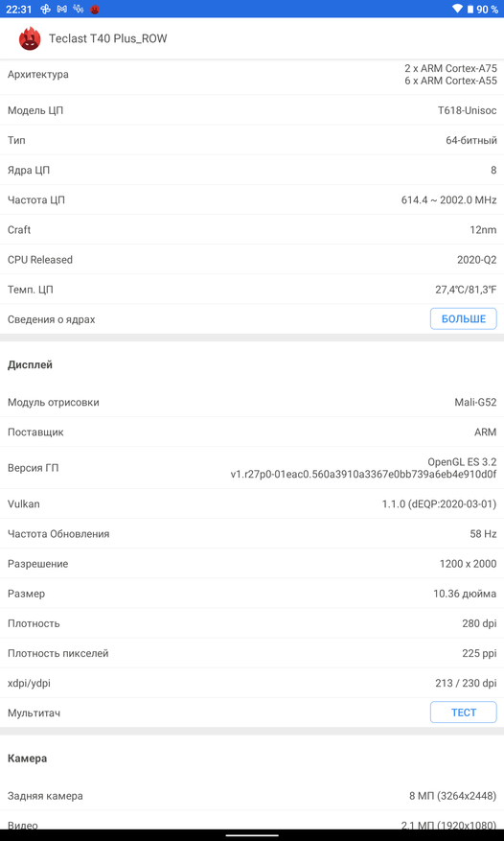Tap the third status bar notification icon
This screenshot has width=504, height=841.
79,10
